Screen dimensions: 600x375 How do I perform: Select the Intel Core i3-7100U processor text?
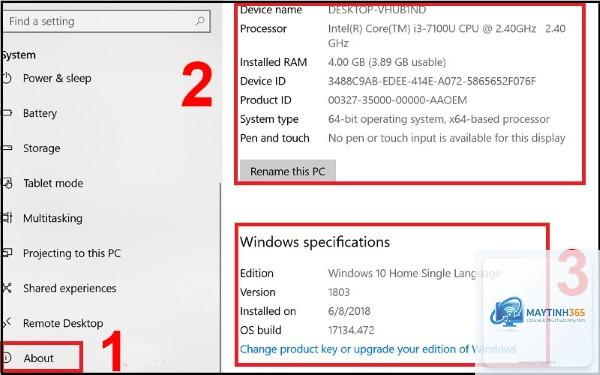click(447, 36)
